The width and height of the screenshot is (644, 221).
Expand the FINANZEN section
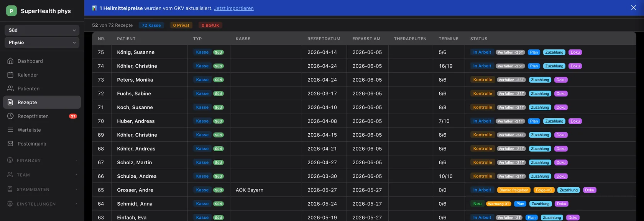click(42, 160)
